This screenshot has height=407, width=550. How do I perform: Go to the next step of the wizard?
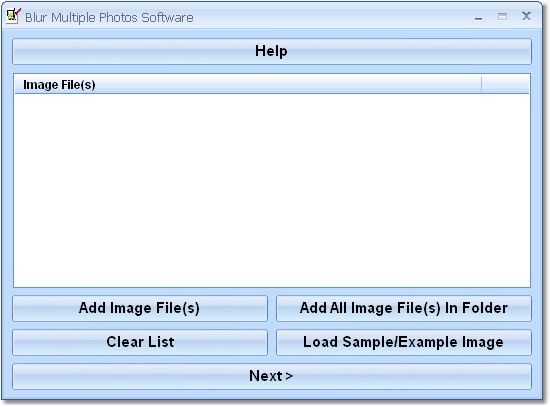(x=272, y=376)
